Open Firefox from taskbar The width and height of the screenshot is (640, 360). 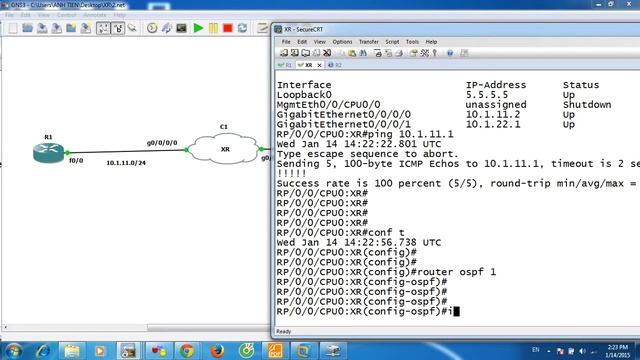click(x=217, y=351)
